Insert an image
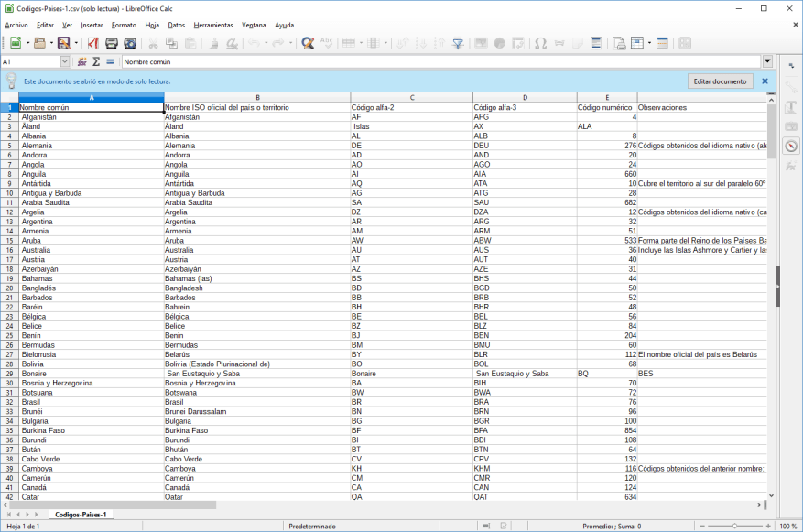Image resolution: width=803 pixels, height=532 pixels. coord(480,42)
